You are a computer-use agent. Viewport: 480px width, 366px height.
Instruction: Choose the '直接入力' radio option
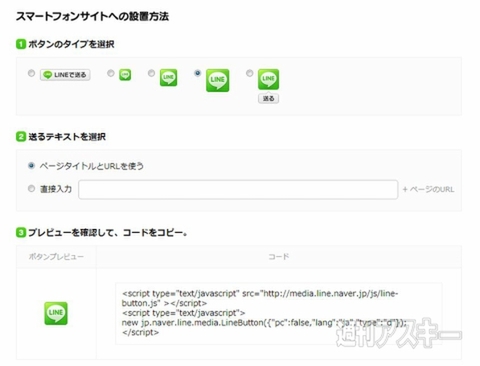pos(31,189)
